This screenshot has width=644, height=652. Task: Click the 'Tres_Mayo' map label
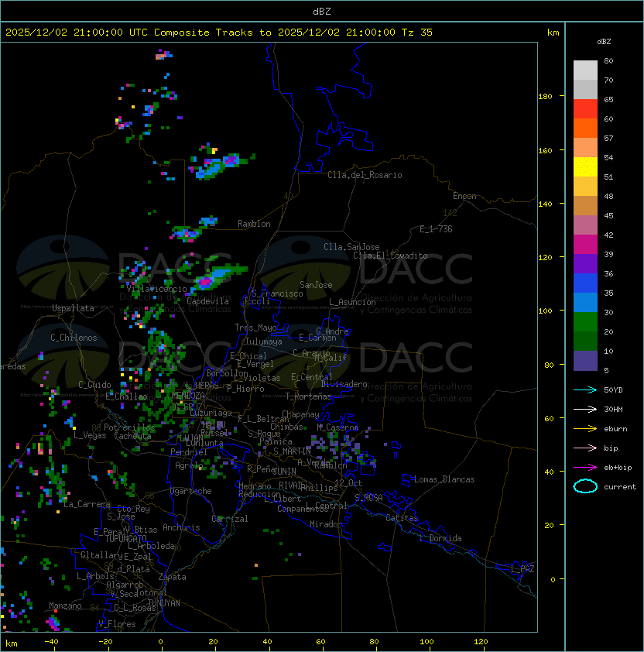coord(255,328)
